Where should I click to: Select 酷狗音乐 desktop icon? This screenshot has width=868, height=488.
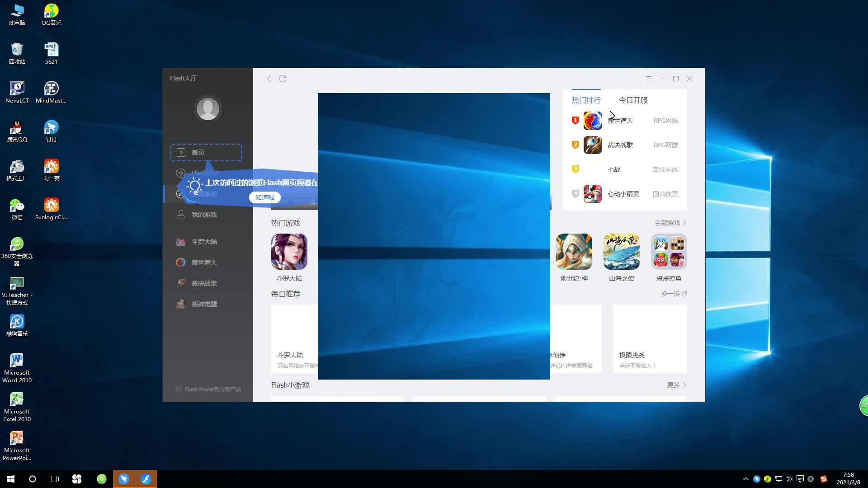click(x=17, y=325)
